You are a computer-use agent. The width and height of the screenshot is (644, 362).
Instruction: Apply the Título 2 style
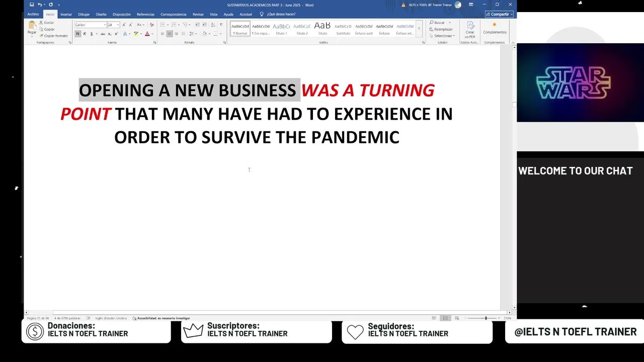coord(302,29)
